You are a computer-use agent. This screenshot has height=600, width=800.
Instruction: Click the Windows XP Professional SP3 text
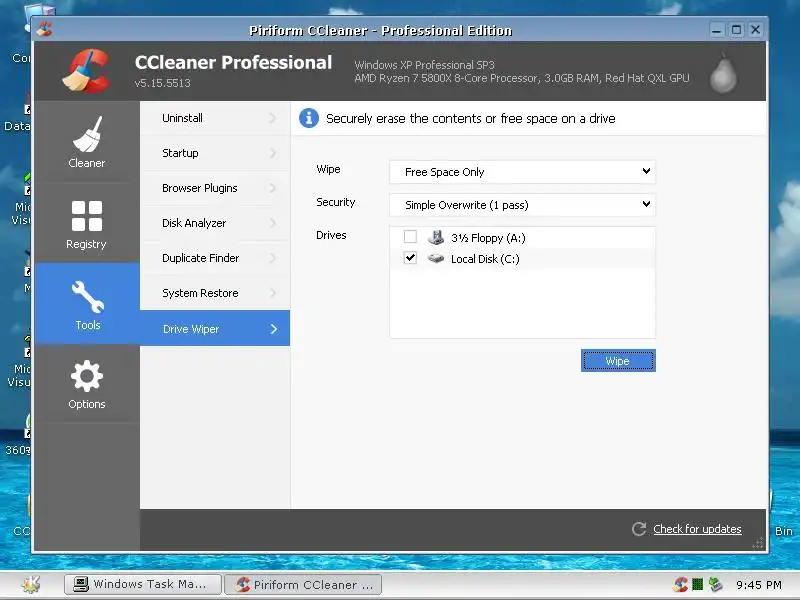[424, 65]
